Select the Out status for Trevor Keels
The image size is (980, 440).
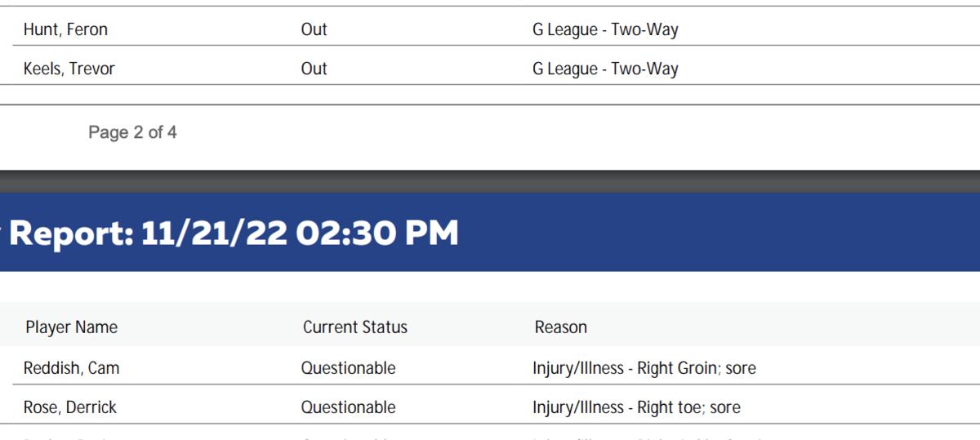tap(314, 69)
